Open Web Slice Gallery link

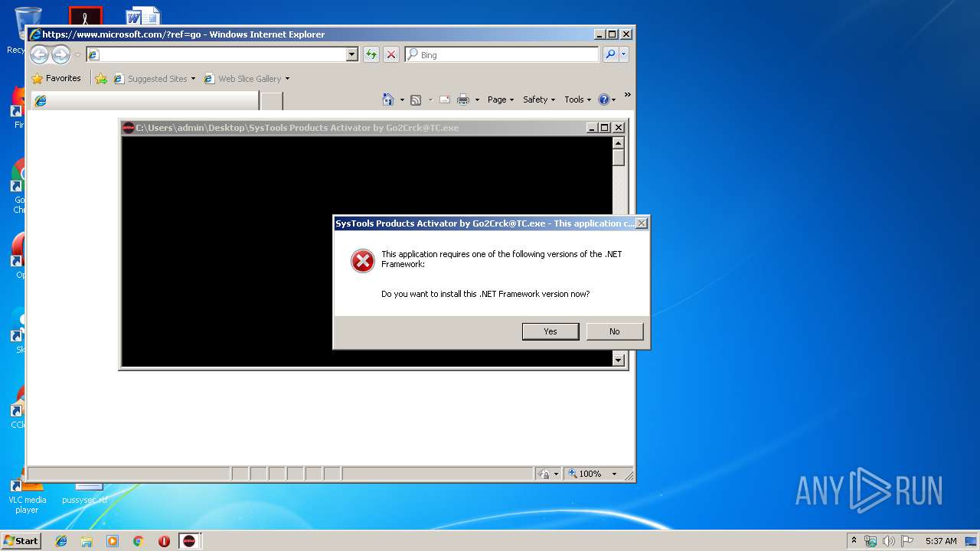[x=247, y=78]
